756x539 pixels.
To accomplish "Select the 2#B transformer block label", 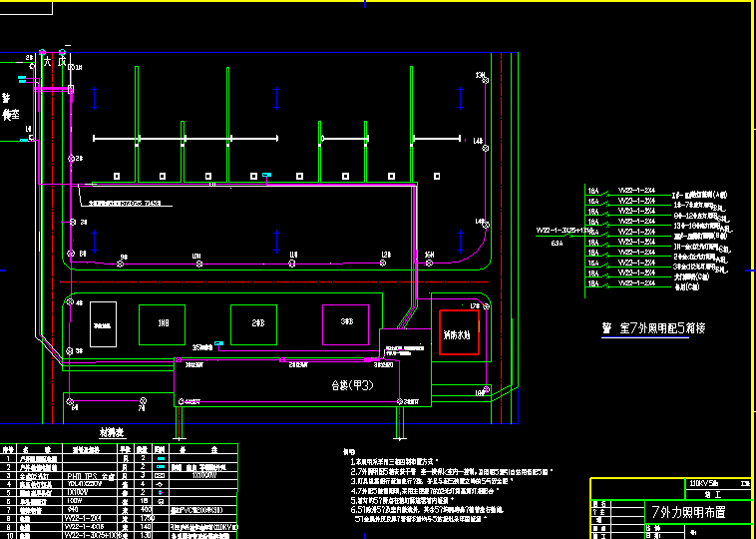I will pyautogui.click(x=258, y=322).
